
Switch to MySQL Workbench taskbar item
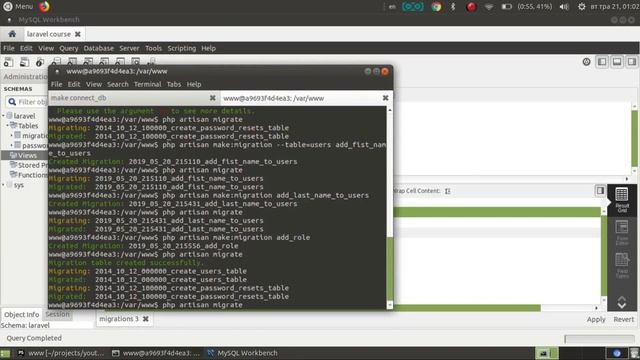[x=242, y=353]
